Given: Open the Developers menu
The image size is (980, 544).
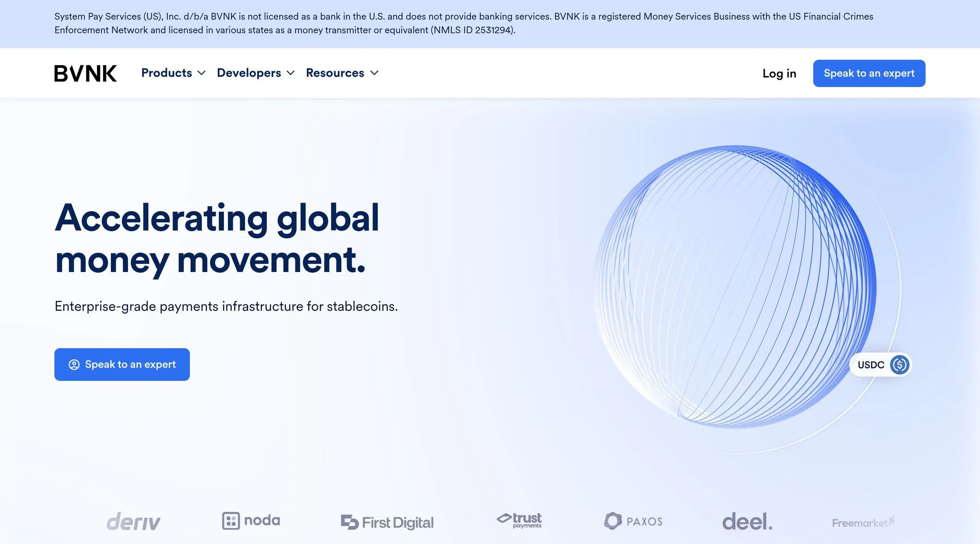Looking at the screenshot, I should pyautogui.click(x=249, y=73).
